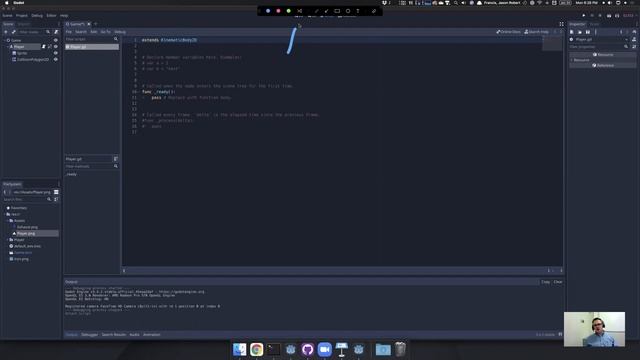Image resolution: width=640 pixels, height=360 pixels.
Task: Open the Editor menu
Action: pos(51,16)
